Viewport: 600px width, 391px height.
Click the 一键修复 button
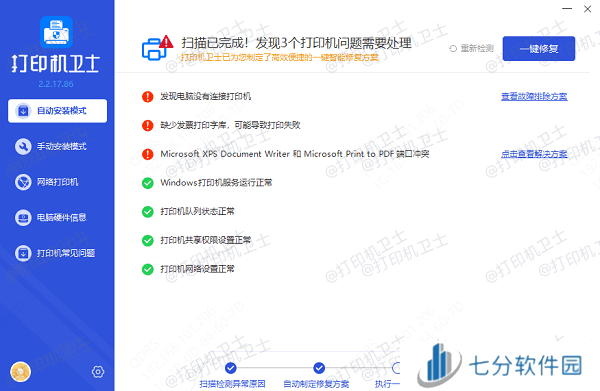pos(539,49)
